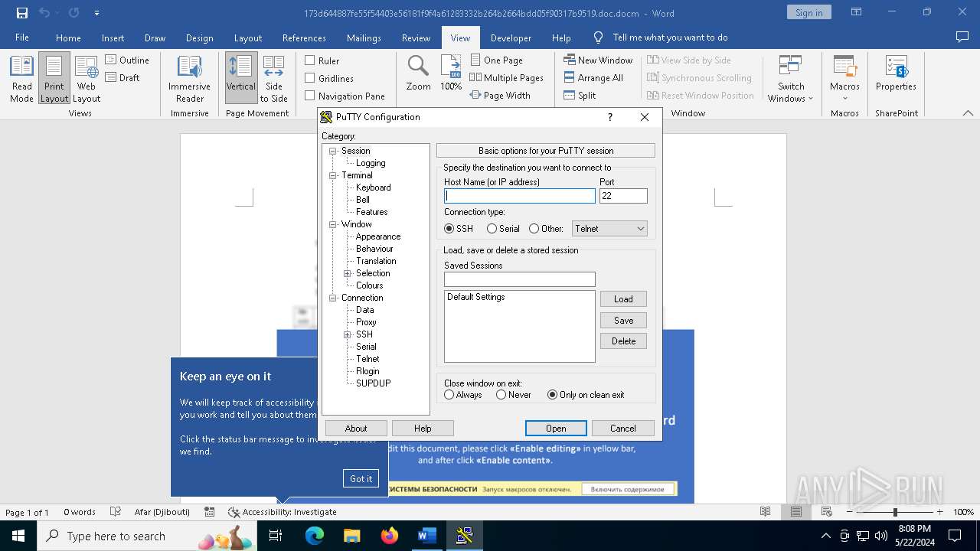Enable the Navigation Pane checkbox
Image resolution: width=980 pixels, height=551 pixels.
coord(310,96)
